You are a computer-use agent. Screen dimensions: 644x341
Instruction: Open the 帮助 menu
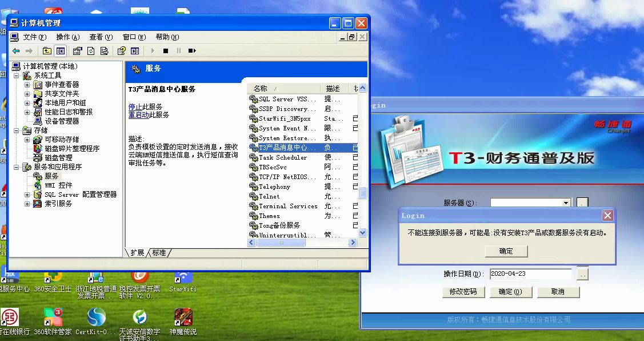(167, 37)
